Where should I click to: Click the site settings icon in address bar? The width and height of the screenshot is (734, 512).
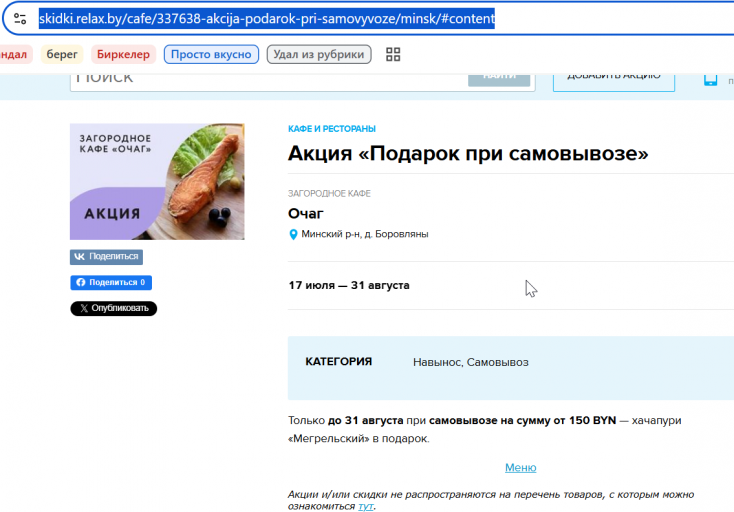tap(20, 19)
